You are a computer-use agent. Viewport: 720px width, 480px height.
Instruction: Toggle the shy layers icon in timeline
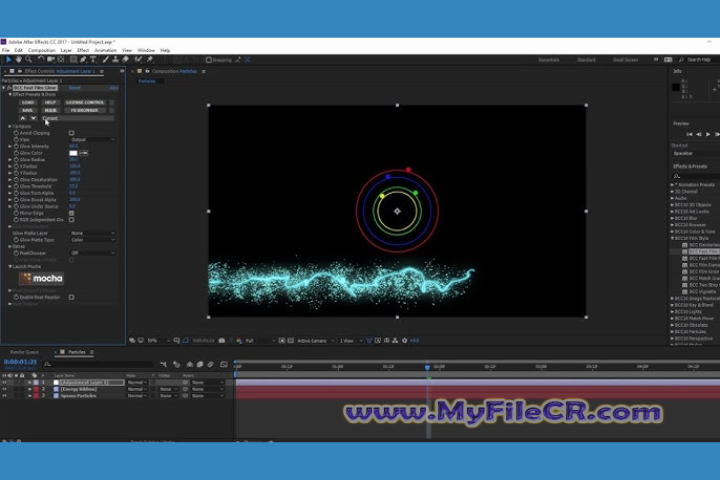(190, 364)
